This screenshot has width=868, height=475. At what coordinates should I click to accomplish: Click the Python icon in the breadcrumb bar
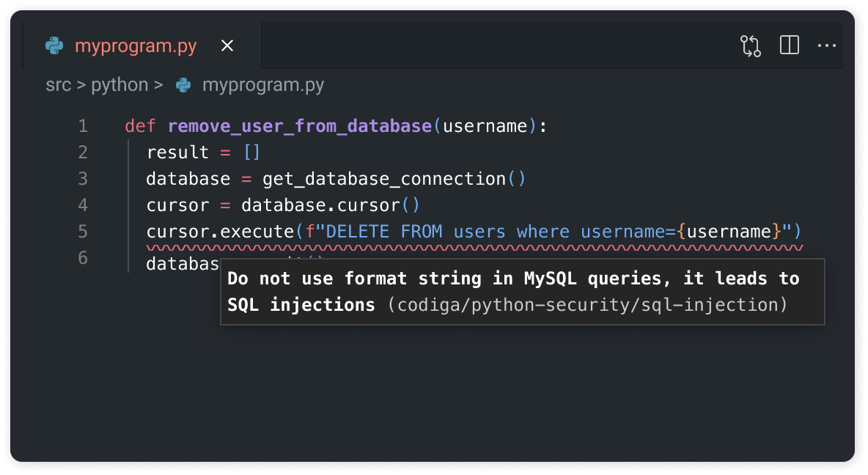point(183,84)
